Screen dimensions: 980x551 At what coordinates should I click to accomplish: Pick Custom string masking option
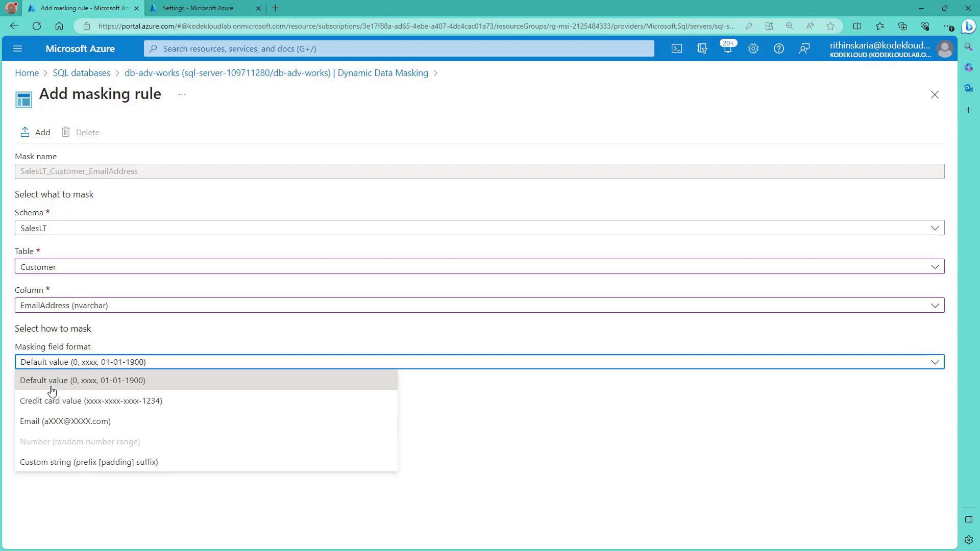coord(89,462)
